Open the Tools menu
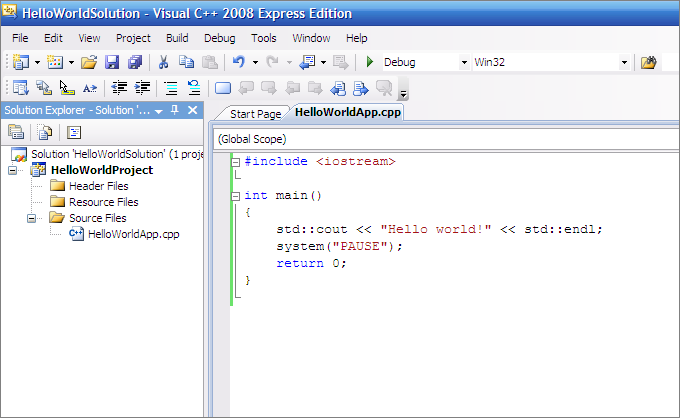Screen dimensions: 680x418 coord(264,38)
